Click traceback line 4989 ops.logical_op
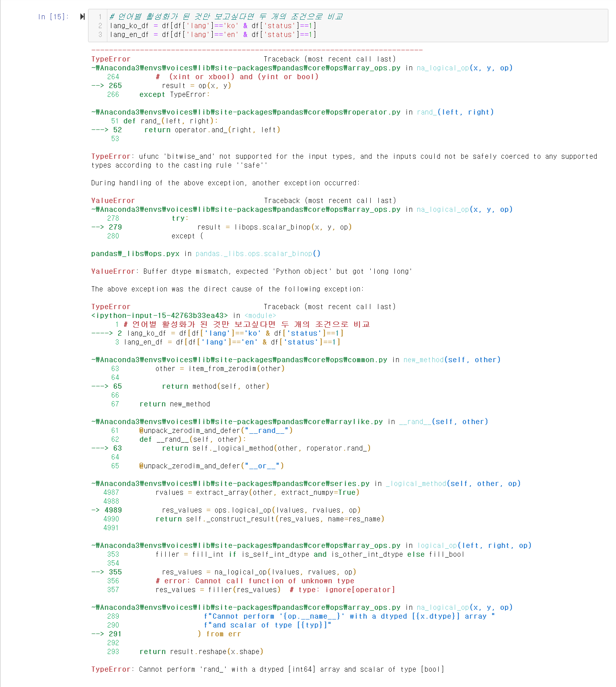 click(226, 510)
